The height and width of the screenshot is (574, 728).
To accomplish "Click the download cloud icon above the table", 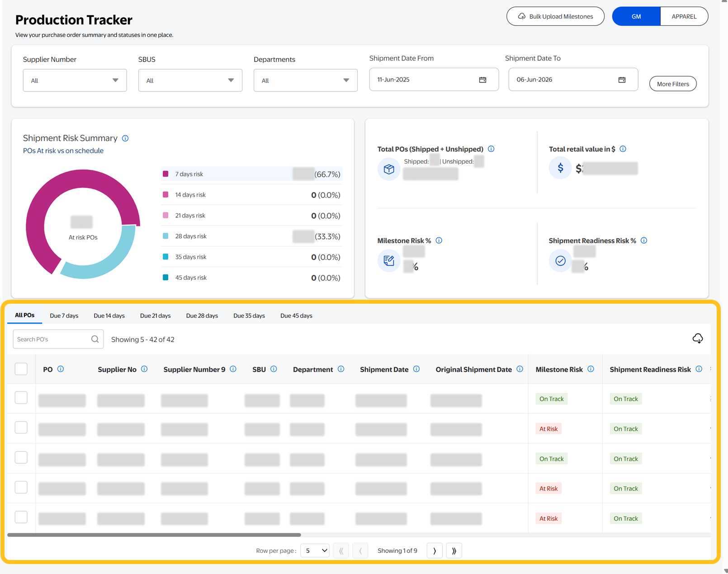I will tap(697, 339).
